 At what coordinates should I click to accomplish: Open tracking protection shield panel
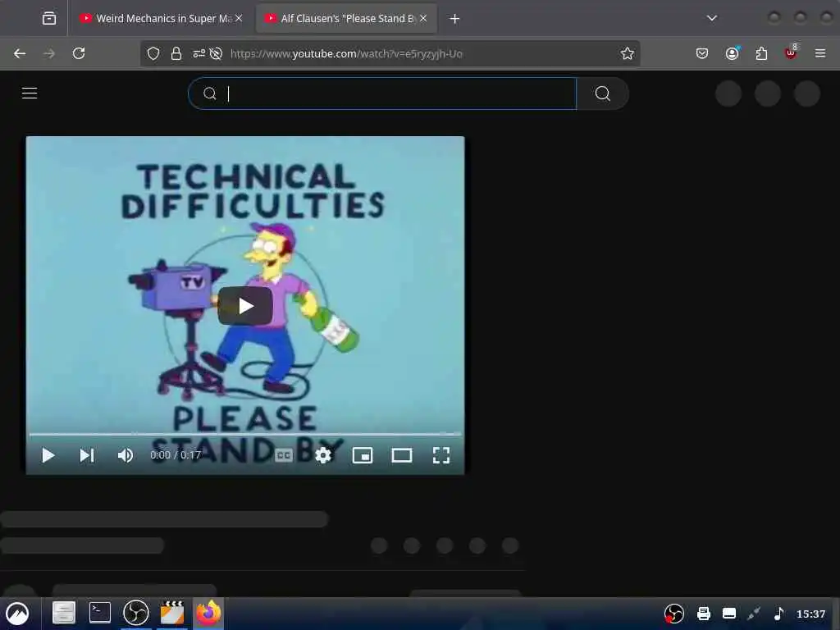pos(153,53)
